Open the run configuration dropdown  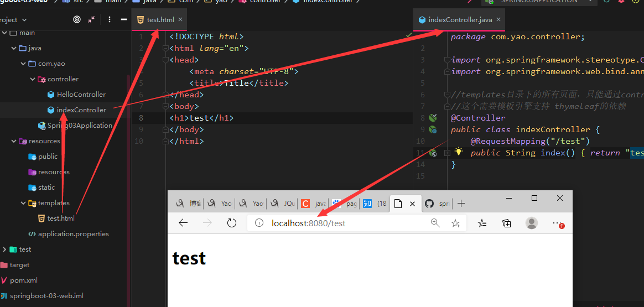[539, 2]
